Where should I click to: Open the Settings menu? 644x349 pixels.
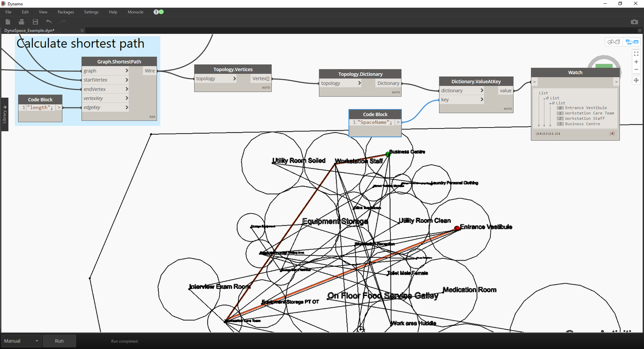[x=91, y=12]
